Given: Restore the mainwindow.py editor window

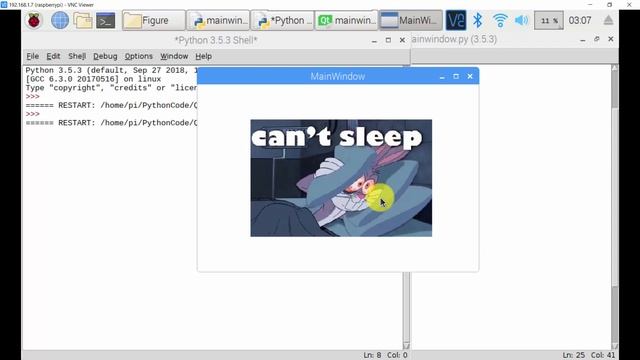Looking at the screenshot, I should (x=597, y=39).
